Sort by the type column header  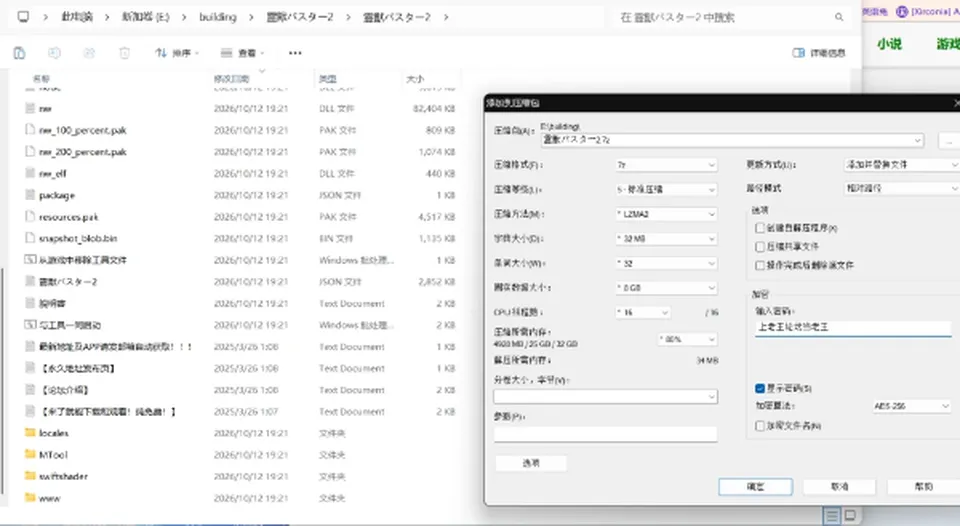(328, 78)
